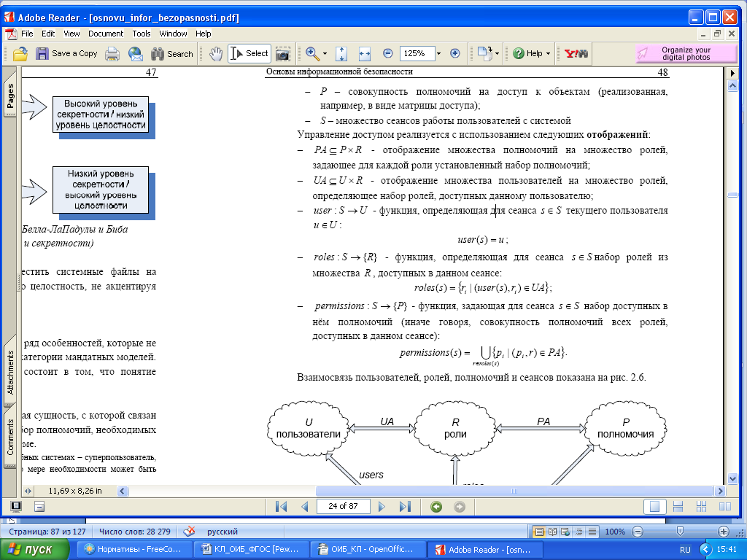Open the Window menu
The width and height of the screenshot is (747, 560).
[x=173, y=34]
